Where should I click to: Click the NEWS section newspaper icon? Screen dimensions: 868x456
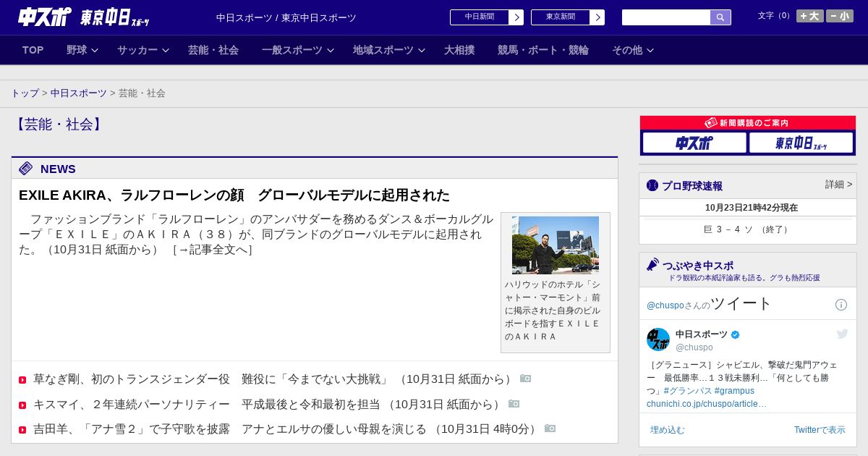point(26,169)
